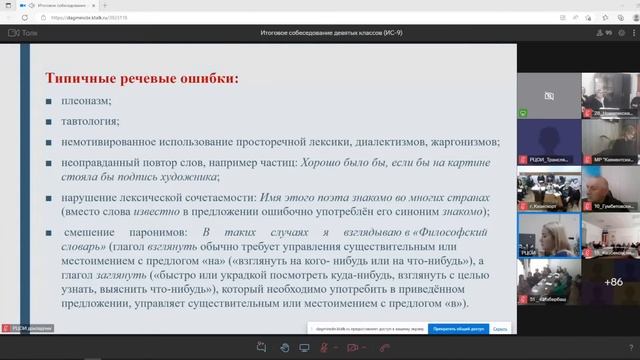Select the blonde woman РЦОИ speaker tile
Image resolution: width=640 pixels, height=360 pixels.
click(549, 236)
